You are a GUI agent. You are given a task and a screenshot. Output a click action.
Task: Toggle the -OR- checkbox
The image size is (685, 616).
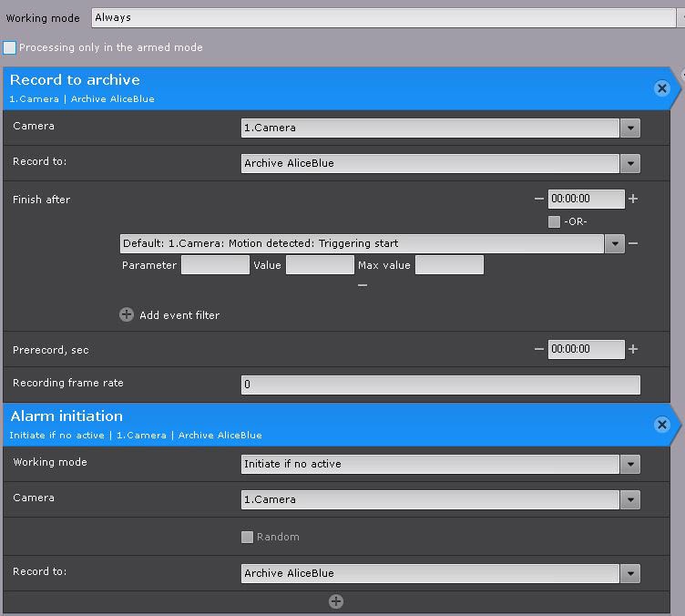pyautogui.click(x=554, y=221)
